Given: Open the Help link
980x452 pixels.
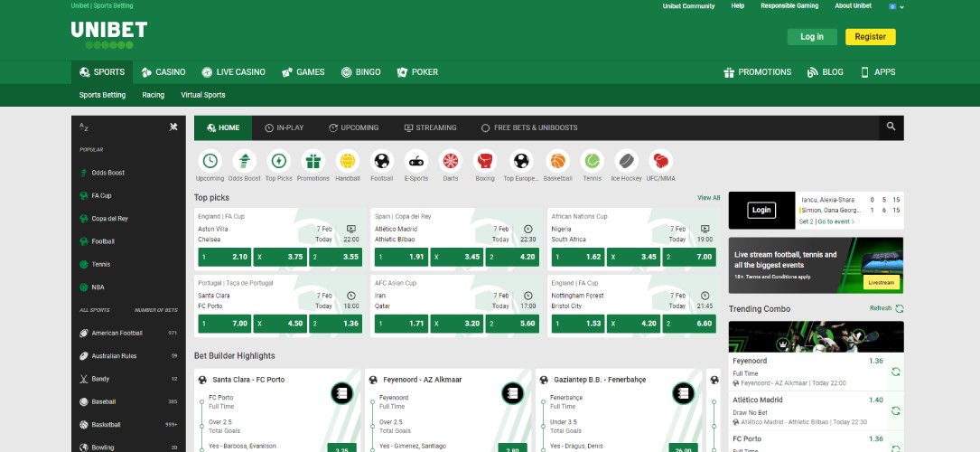Looking at the screenshot, I should (x=738, y=5).
